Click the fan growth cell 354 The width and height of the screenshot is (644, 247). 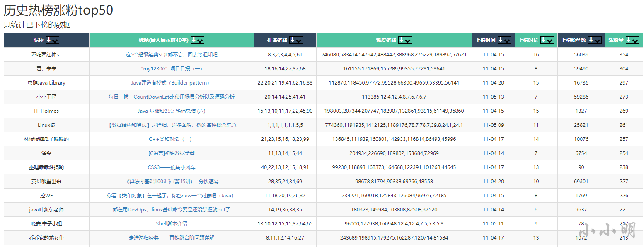click(624, 55)
